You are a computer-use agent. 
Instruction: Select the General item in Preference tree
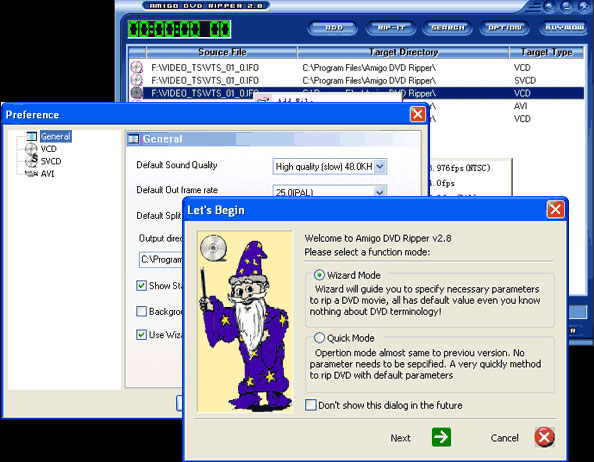[56, 136]
